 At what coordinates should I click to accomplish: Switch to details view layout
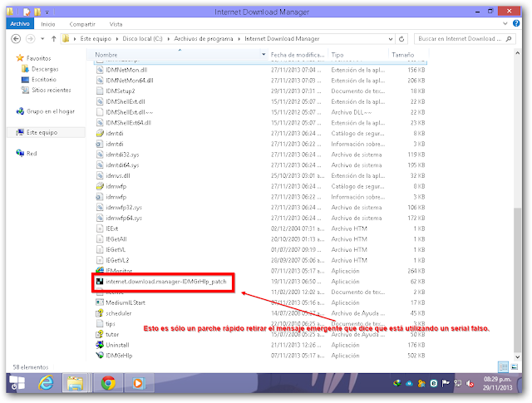tap(503, 366)
